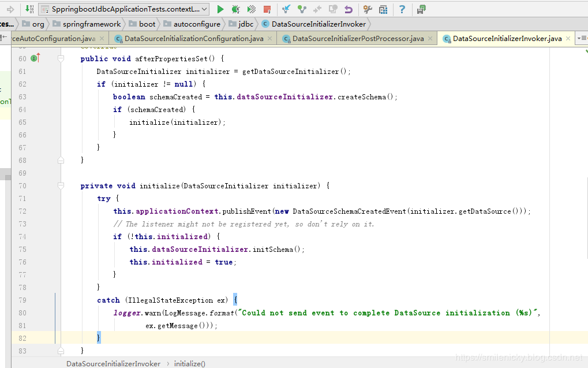Viewport: 588px width, 368px height.
Task: Click schemaCreated condition on line 64
Action: click(x=157, y=110)
